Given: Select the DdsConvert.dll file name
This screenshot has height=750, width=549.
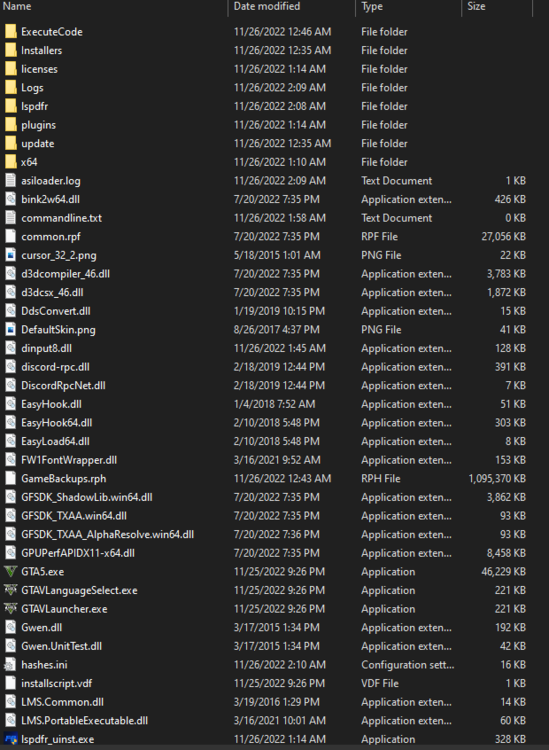Looking at the screenshot, I should [x=55, y=311].
